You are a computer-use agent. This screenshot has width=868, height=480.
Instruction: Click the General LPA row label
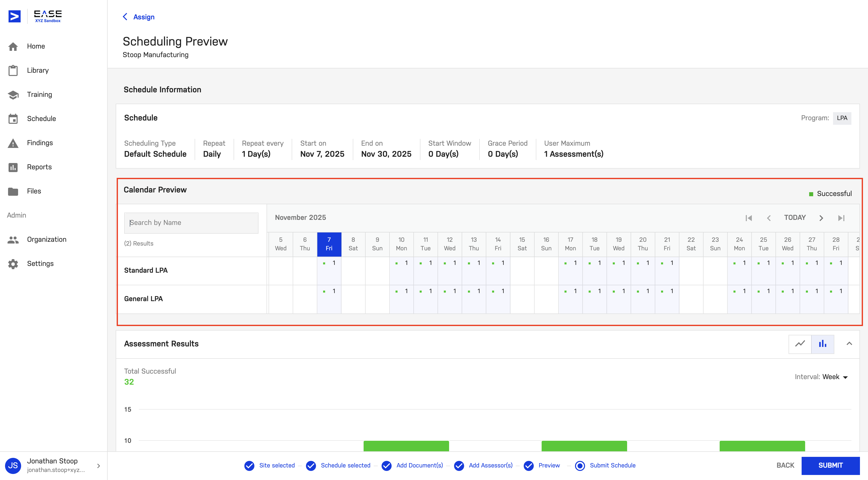pyautogui.click(x=143, y=299)
